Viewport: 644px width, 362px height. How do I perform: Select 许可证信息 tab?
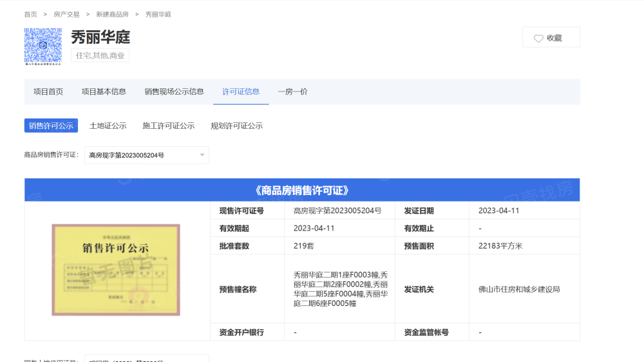241,91
